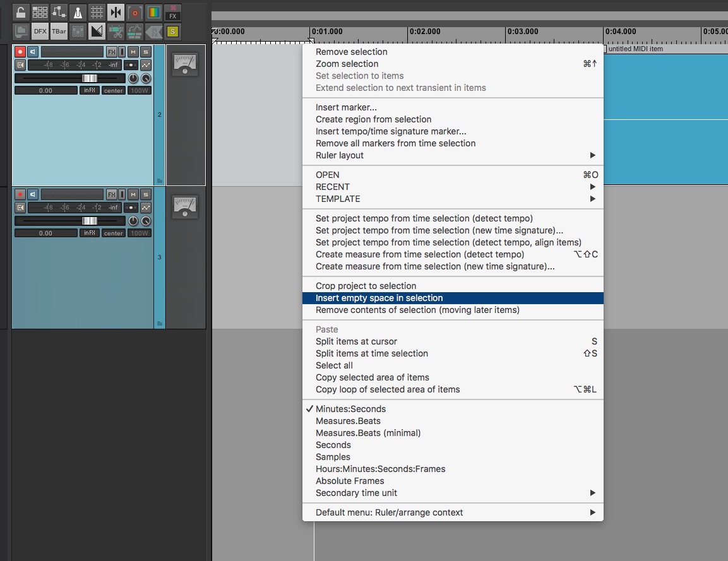The image size is (728, 561).
Task: Open FX chain for track 3
Action: click(111, 194)
